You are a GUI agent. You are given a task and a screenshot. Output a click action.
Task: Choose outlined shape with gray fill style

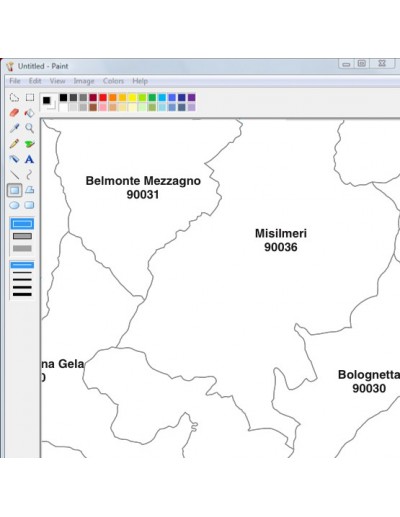(22, 236)
